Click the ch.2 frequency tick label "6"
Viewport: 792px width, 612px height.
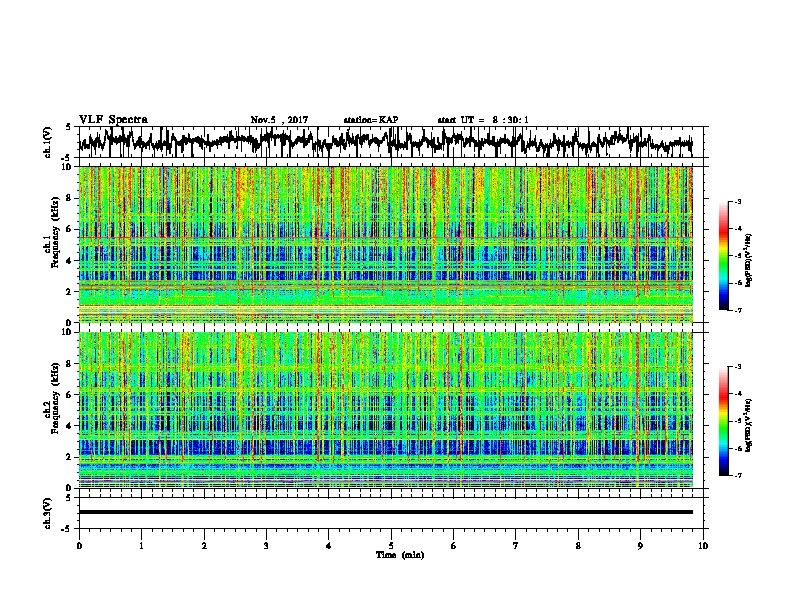[x=70, y=395]
